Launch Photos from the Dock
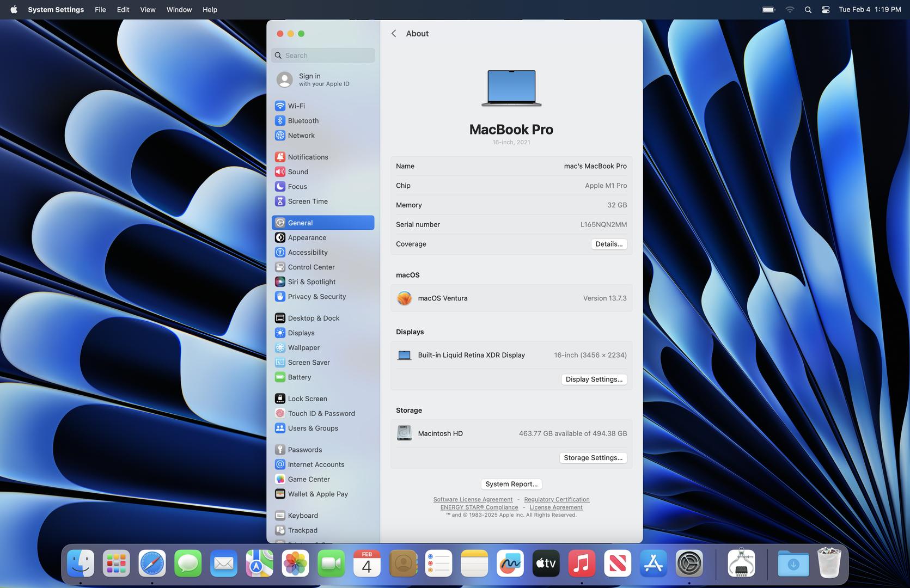Viewport: 910px width, 588px height. 295,563
